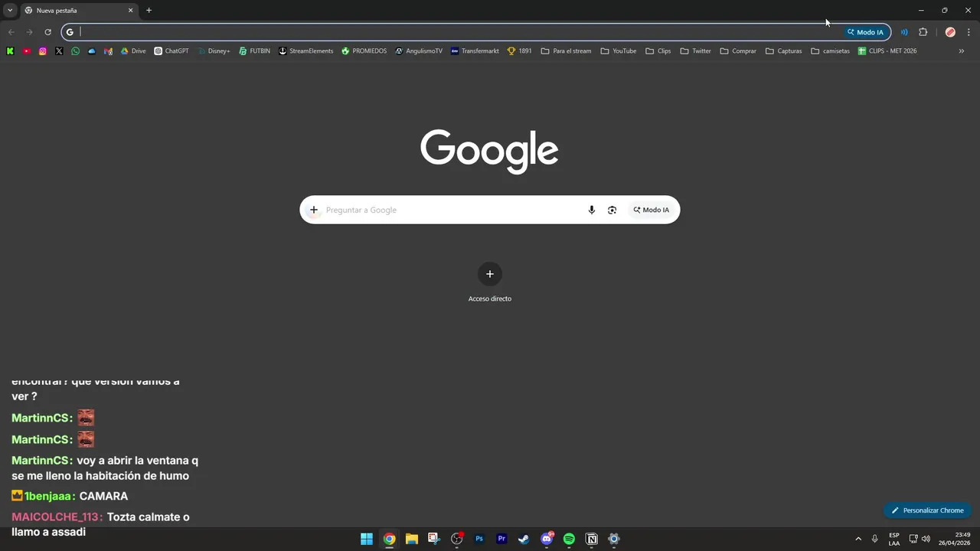Image resolution: width=980 pixels, height=551 pixels.
Task: Expand the Capturas bookmark folder
Action: point(783,51)
